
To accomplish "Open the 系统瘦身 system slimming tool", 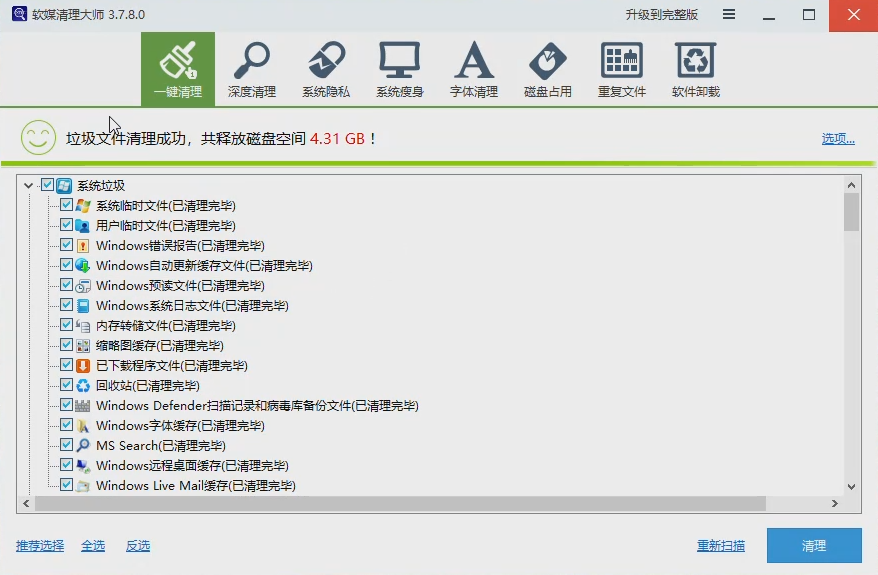I will pyautogui.click(x=399, y=69).
